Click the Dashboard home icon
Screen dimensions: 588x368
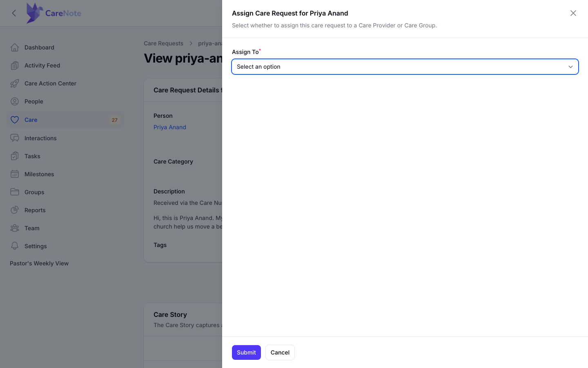pos(15,47)
